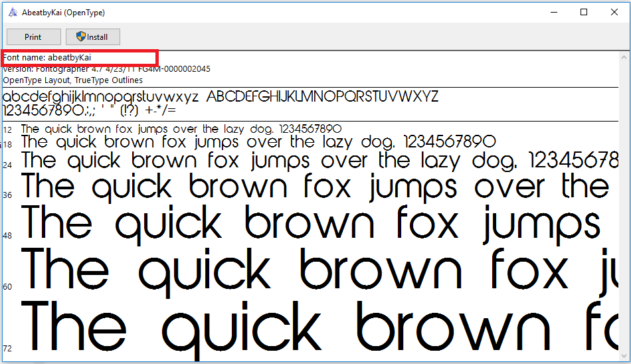This screenshot has width=631, height=364.
Task: Click the Print button
Action: click(34, 37)
